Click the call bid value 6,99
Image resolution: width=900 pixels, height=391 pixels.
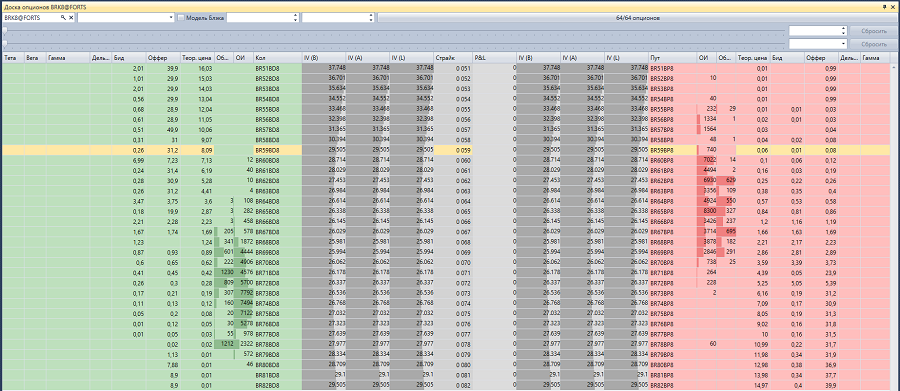click(x=137, y=160)
